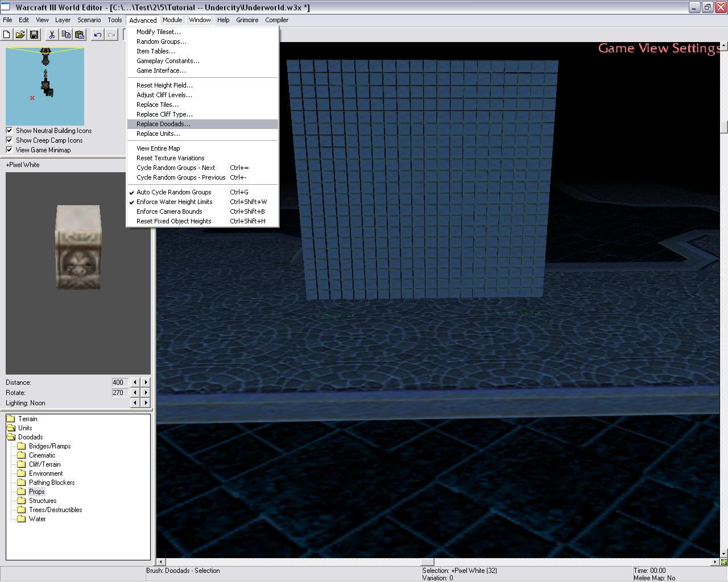This screenshot has width=728, height=582.
Task: Increase Distance with right arrow button
Action: [146, 383]
